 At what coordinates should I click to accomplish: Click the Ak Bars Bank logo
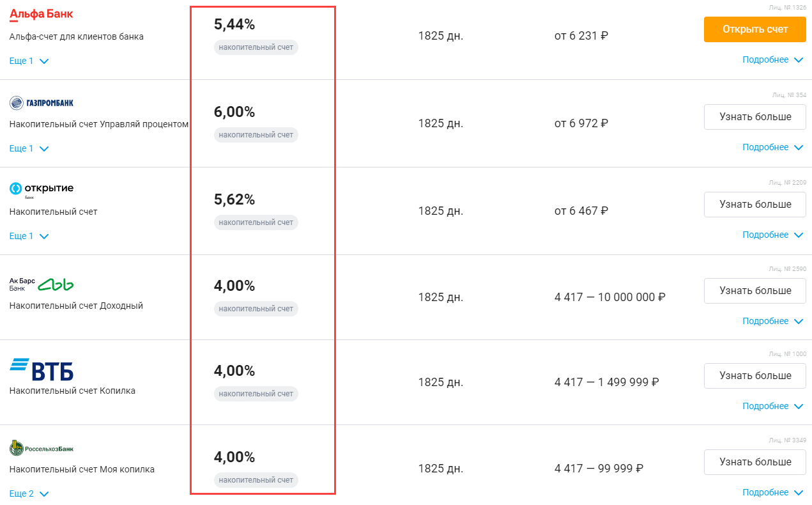[42, 284]
